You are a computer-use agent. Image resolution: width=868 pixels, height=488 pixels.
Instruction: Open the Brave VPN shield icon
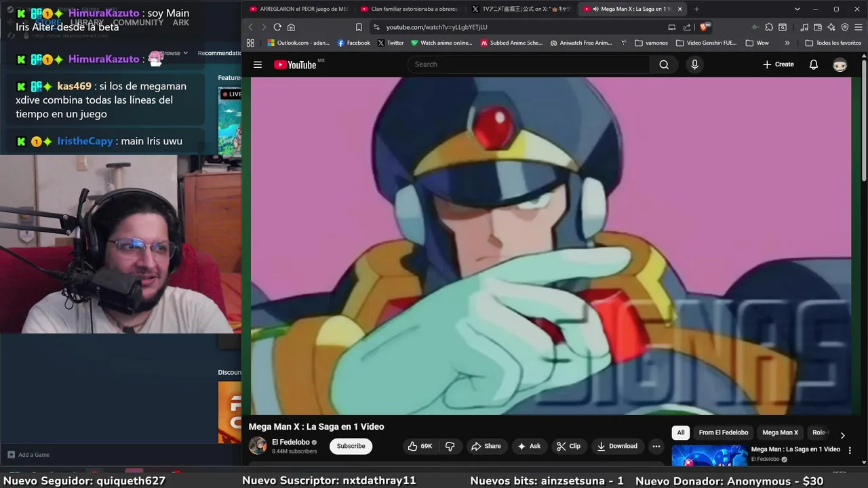click(845, 27)
